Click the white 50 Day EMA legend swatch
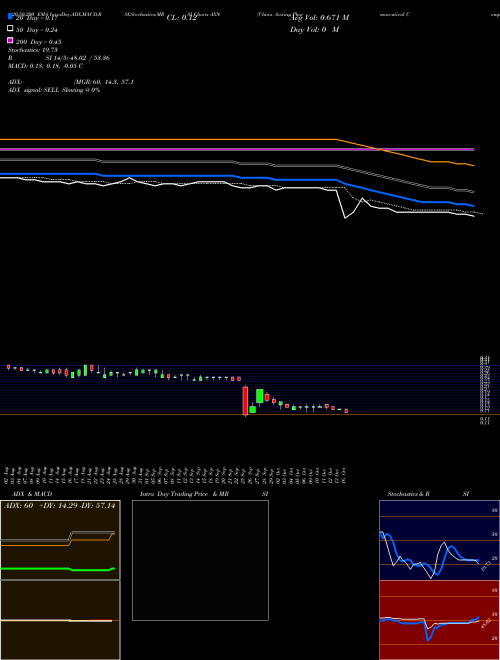This screenshot has height=660, width=500. tap(10, 29)
